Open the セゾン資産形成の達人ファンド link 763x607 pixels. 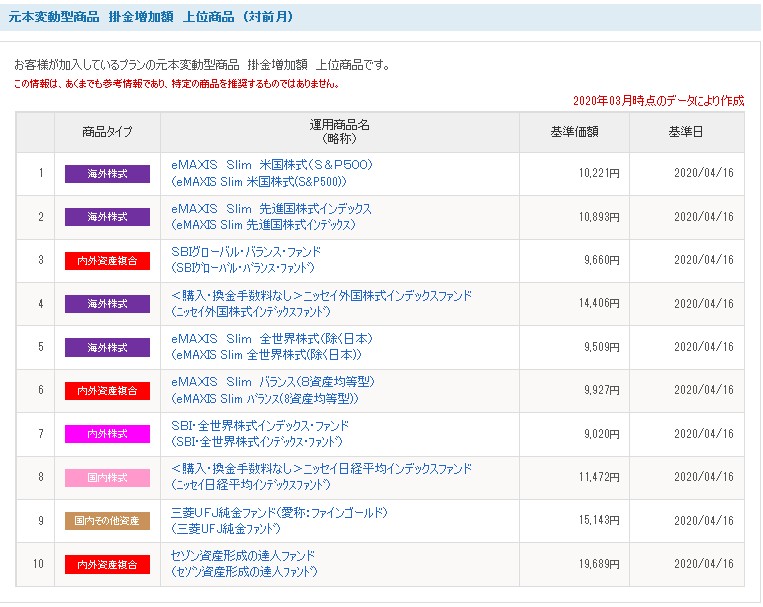pos(244,563)
